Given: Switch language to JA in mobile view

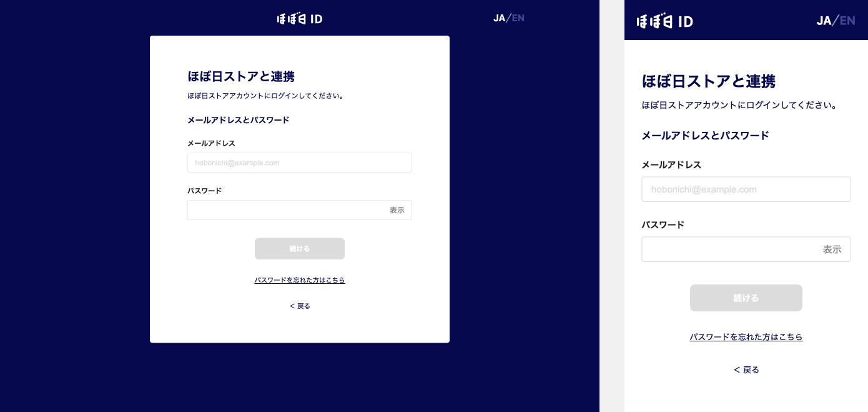Looking at the screenshot, I should pos(824,21).
